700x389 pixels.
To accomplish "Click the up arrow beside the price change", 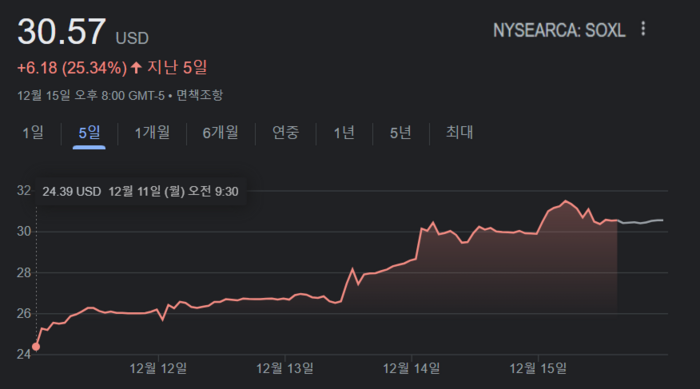I will [136, 68].
